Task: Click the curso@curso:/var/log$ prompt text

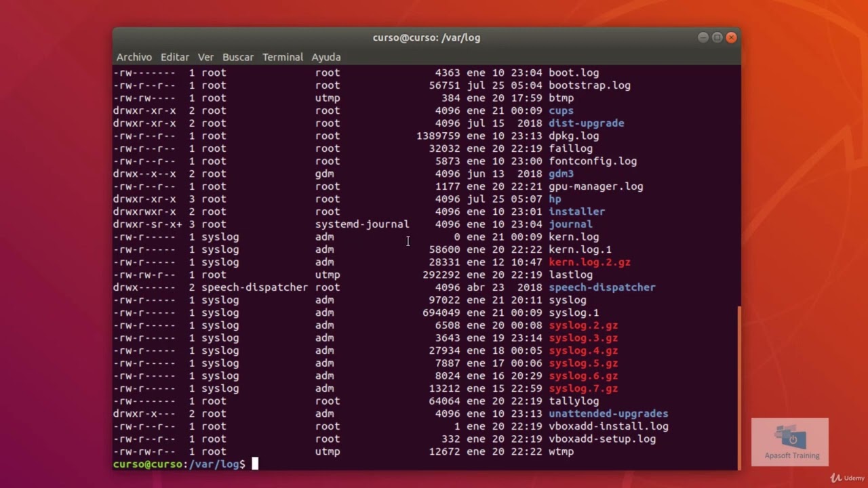Action: pos(179,464)
